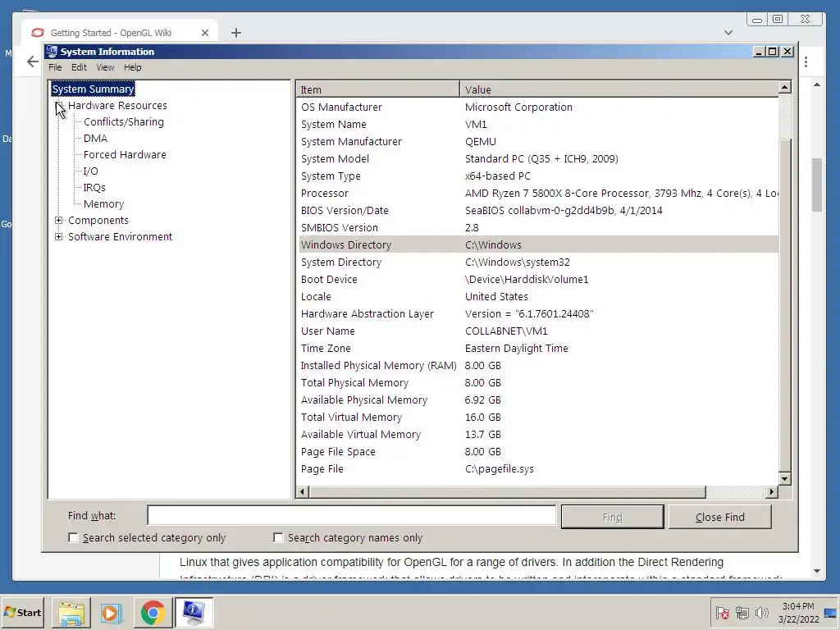Open the Edit menu

(79, 67)
